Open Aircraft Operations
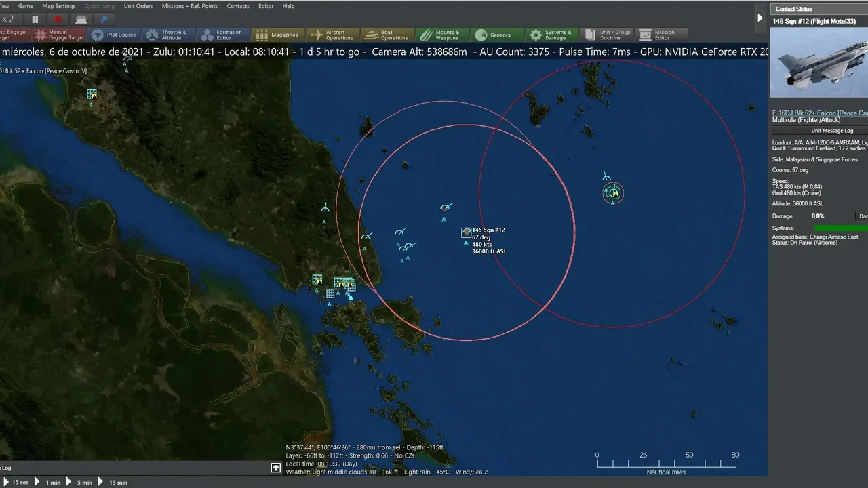Viewport: 868px width, 488px height. tap(331, 35)
